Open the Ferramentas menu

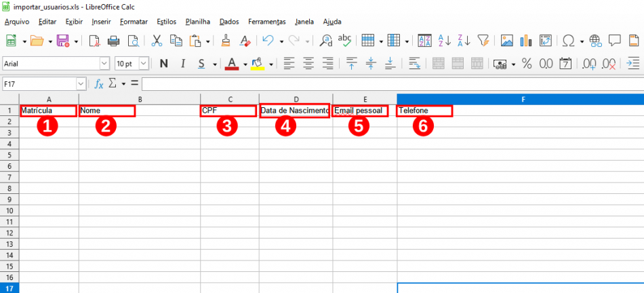point(267,22)
